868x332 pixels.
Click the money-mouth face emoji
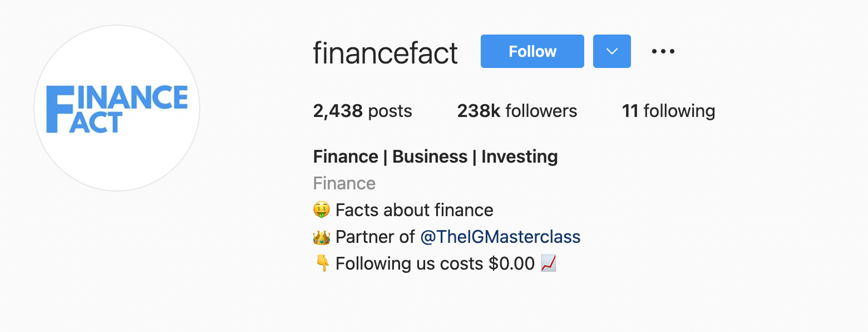point(322,210)
